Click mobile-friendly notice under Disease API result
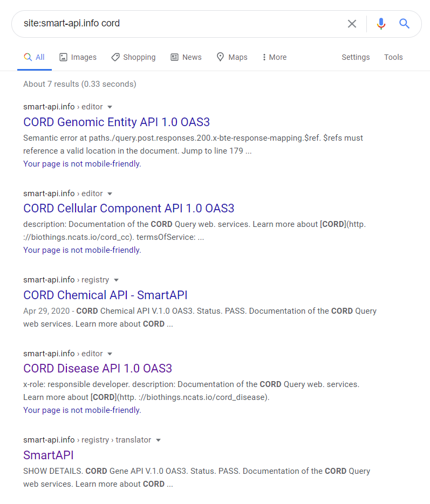Image resolution: width=430 pixels, height=504 pixels. (x=82, y=410)
